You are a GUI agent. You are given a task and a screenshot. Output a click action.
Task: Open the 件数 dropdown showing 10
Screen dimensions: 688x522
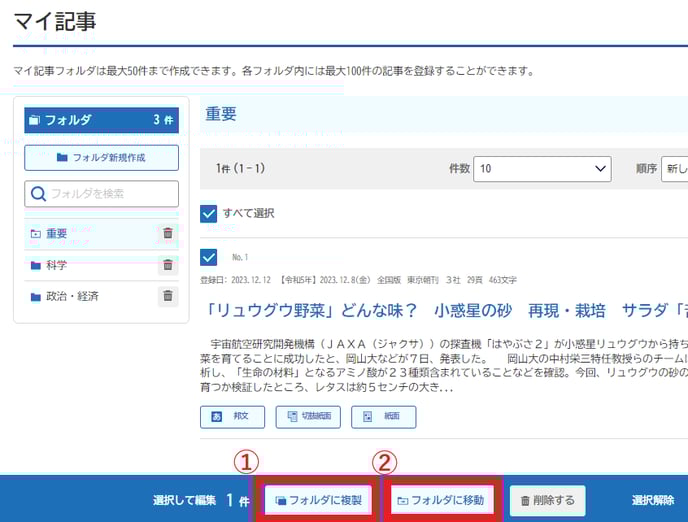(x=542, y=169)
